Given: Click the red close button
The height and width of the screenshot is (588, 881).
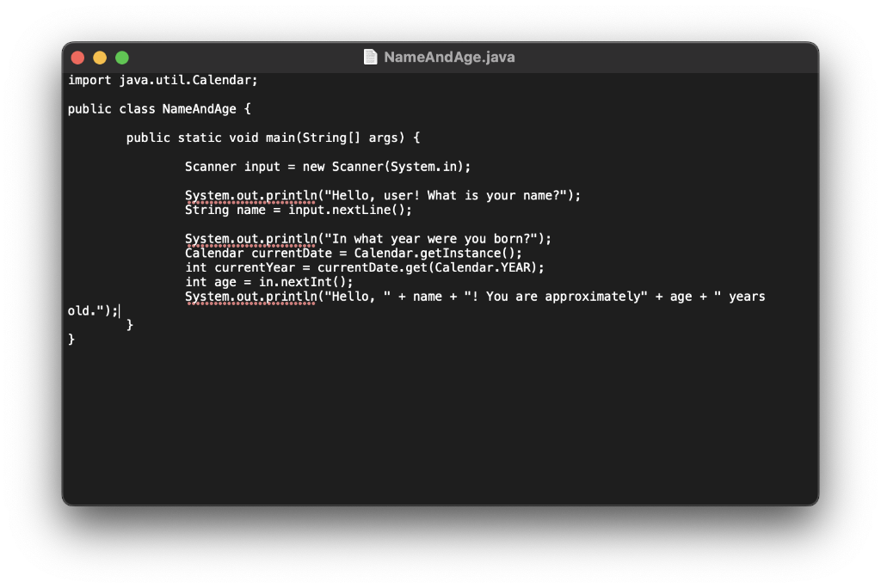Looking at the screenshot, I should click(77, 57).
